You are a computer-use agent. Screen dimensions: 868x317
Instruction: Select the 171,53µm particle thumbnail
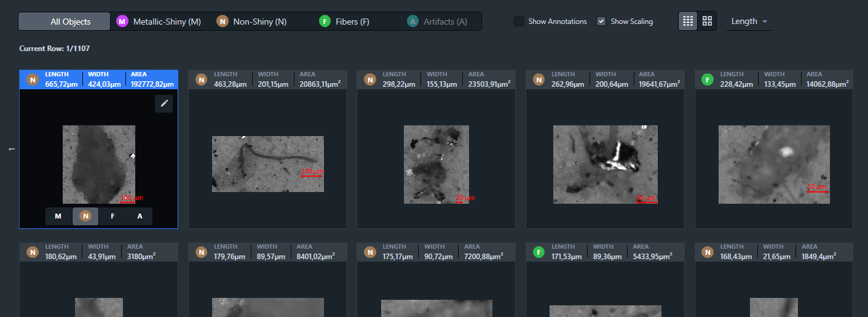coord(606,311)
